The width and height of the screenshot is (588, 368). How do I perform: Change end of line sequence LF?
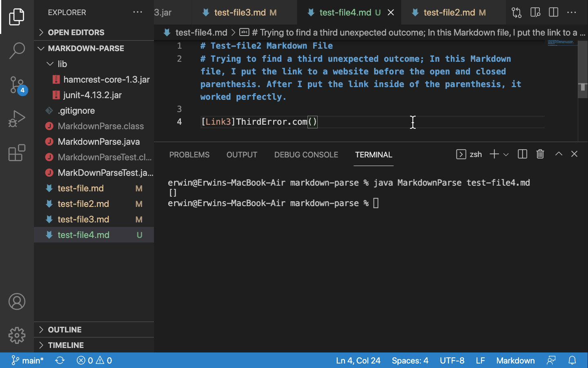(x=480, y=360)
